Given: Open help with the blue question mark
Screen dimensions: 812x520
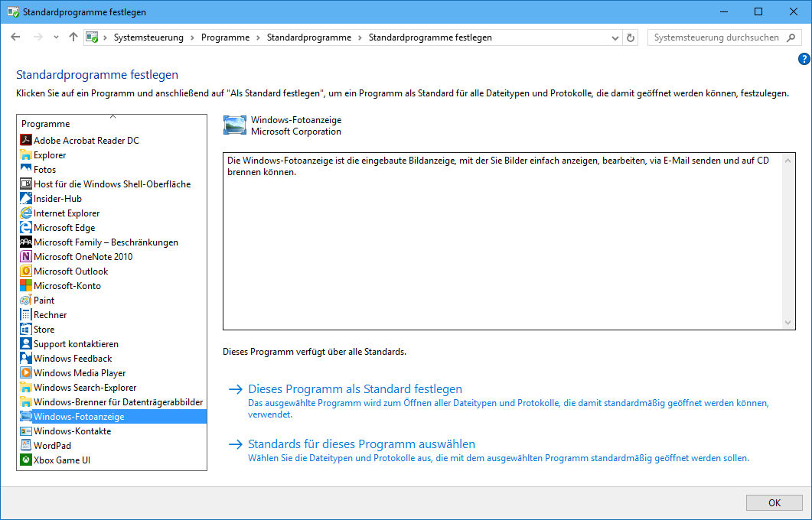Looking at the screenshot, I should coord(804,59).
